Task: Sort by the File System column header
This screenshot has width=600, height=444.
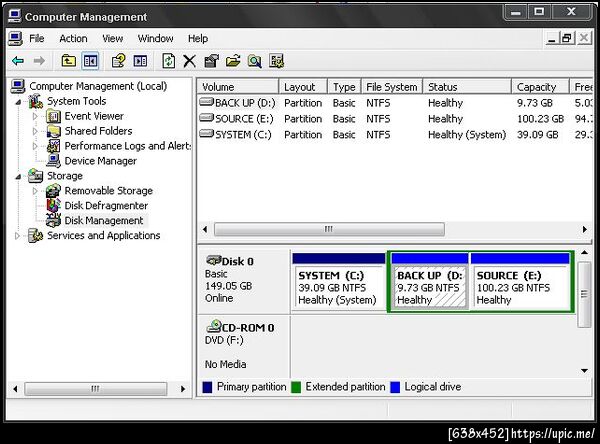Action: [x=392, y=87]
